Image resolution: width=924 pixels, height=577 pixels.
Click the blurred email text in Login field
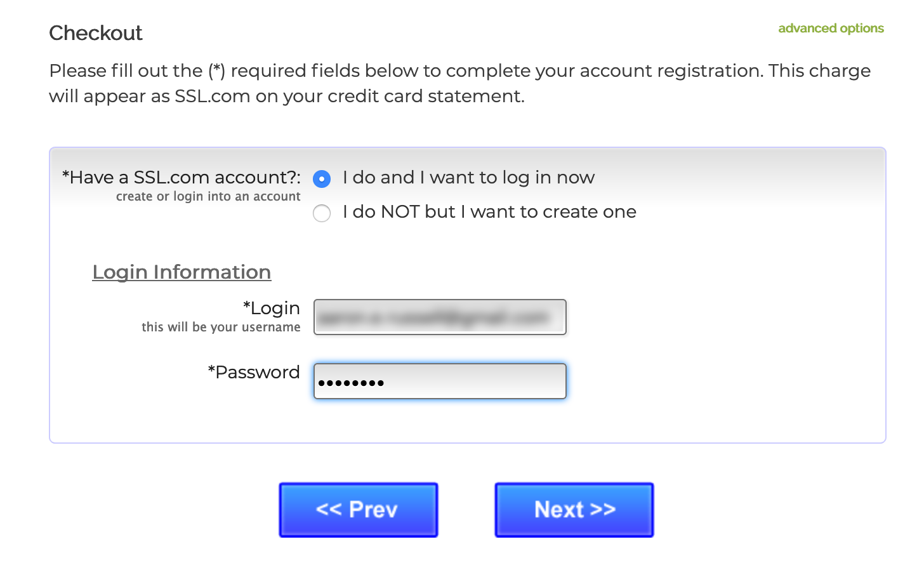(433, 317)
